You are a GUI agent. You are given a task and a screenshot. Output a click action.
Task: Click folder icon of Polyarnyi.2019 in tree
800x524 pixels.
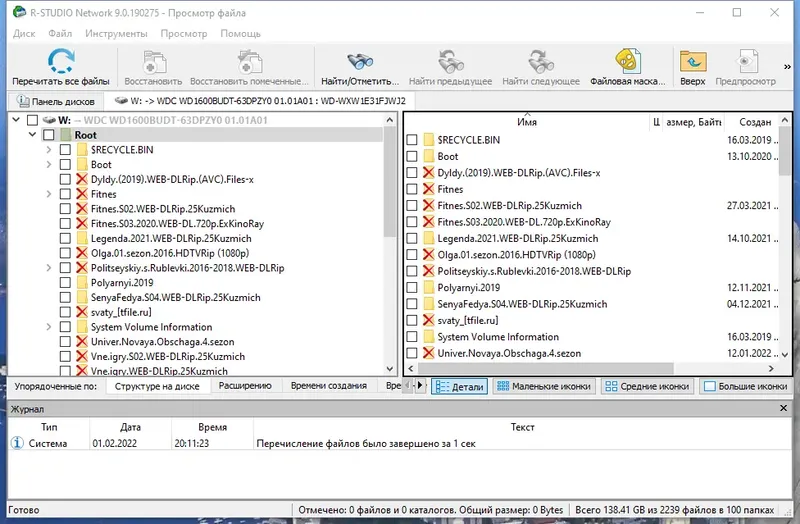(x=82, y=283)
